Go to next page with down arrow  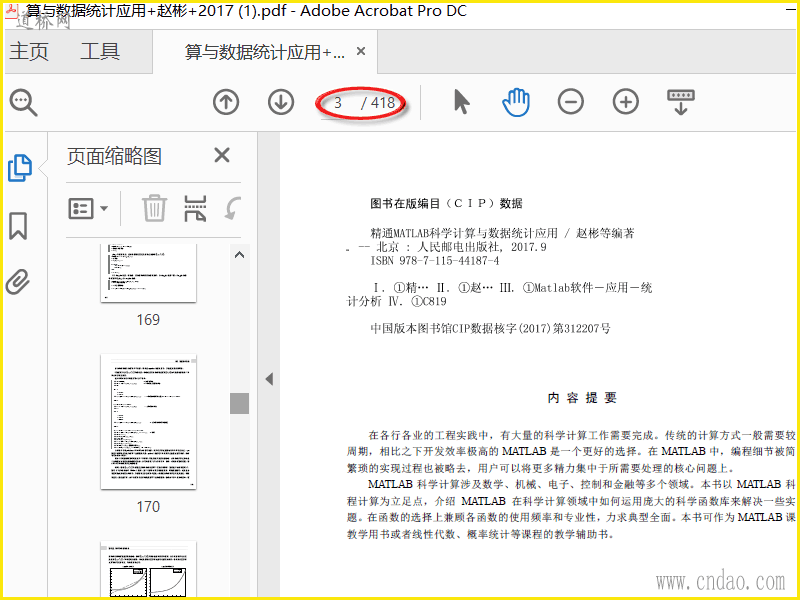pyautogui.click(x=281, y=102)
